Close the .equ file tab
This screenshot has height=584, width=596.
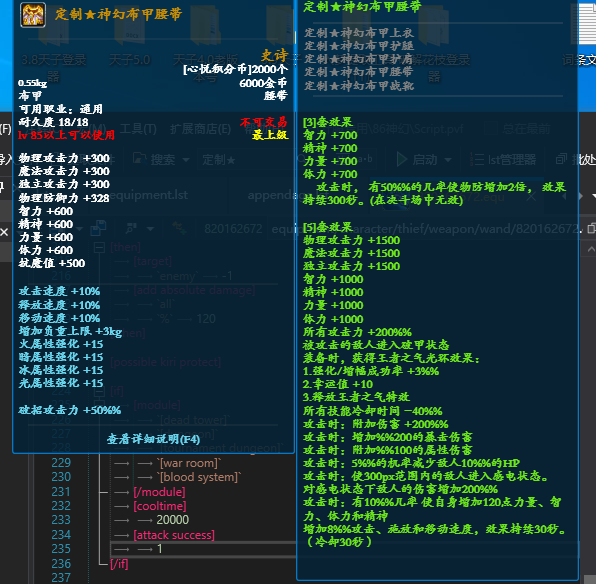point(531,197)
